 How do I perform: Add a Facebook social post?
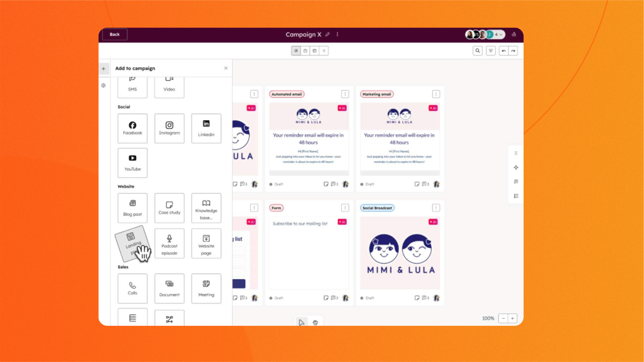(132, 128)
